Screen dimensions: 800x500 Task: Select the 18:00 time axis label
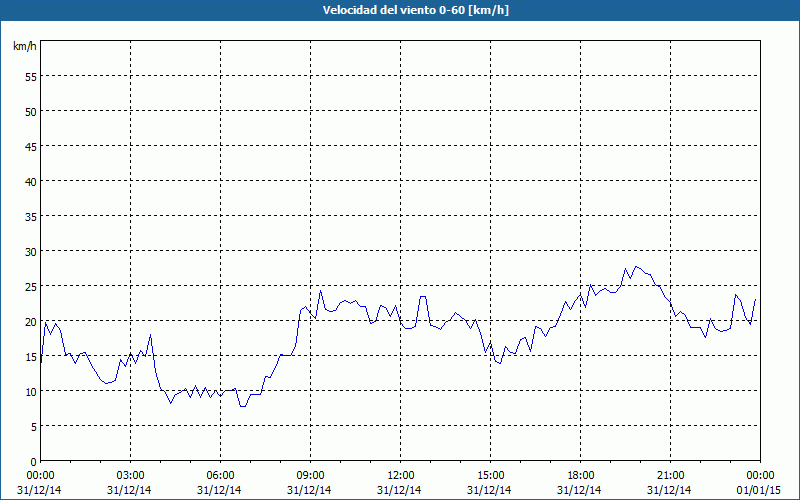[x=581, y=476]
